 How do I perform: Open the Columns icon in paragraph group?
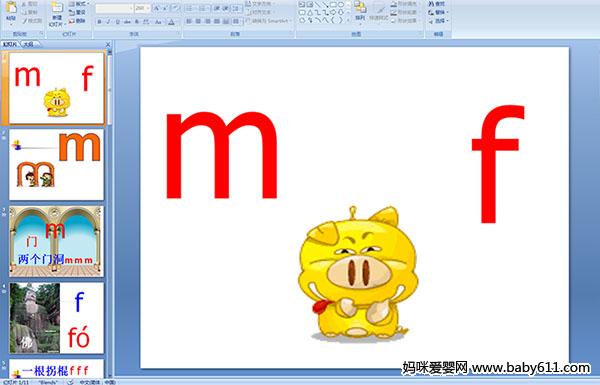coord(236,21)
